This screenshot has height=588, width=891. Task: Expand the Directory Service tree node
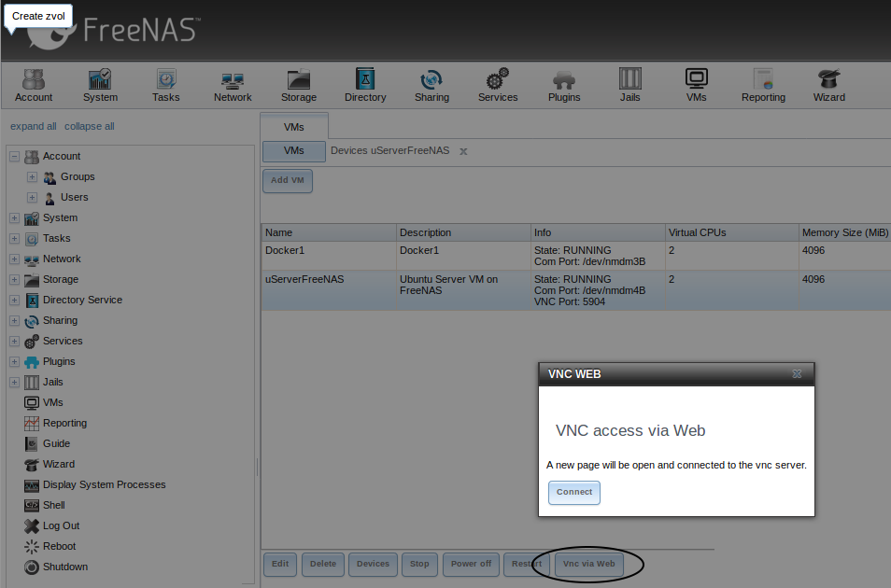tap(14, 300)
